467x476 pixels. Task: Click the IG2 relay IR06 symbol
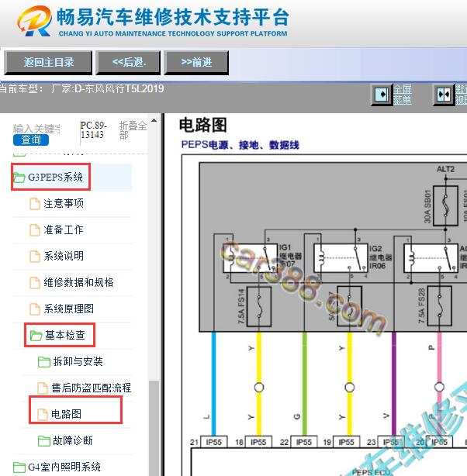coord(341,258)
